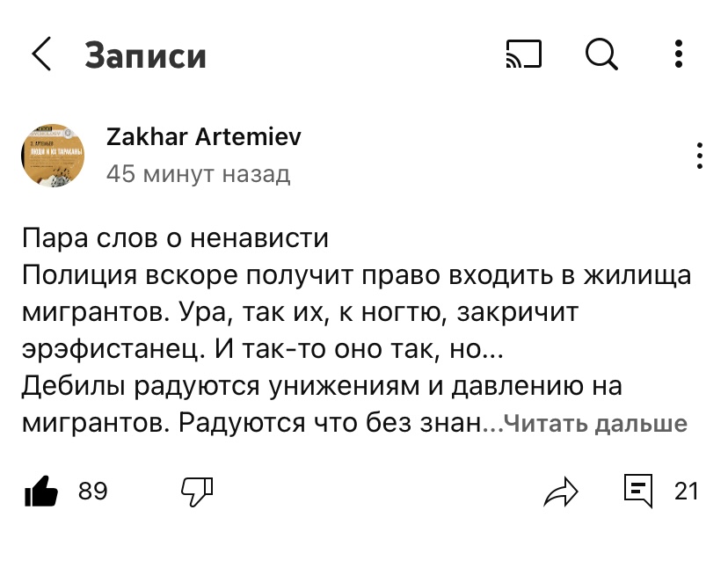Open the cast to device icon
728x561 pixels.
(x=524, y=54)
